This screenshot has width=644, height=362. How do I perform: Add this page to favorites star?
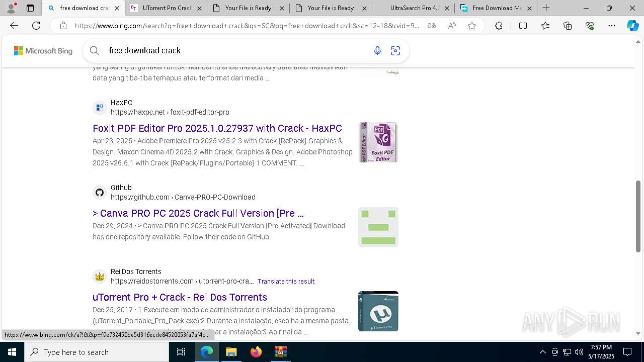[472, 26]
